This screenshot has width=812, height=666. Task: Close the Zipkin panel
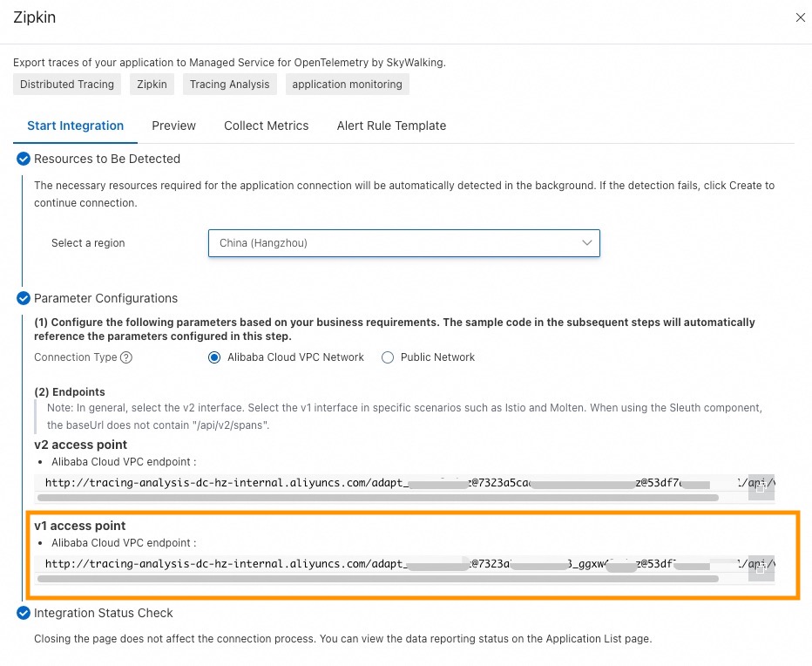(800, 17)
